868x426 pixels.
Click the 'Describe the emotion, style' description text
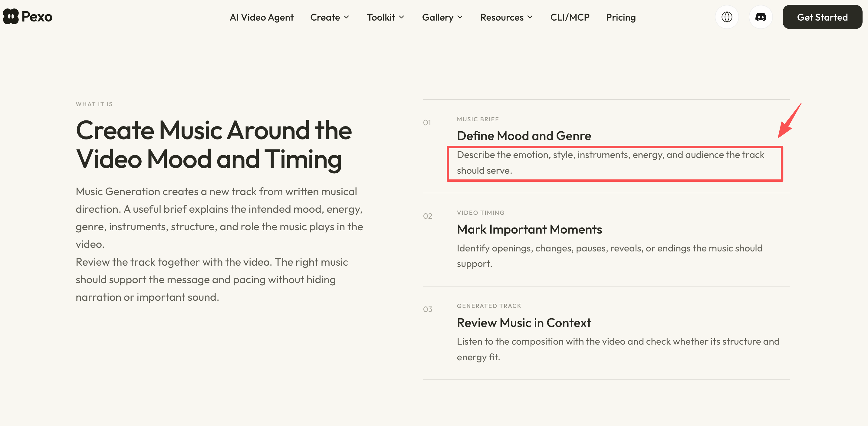coord(610,163)
